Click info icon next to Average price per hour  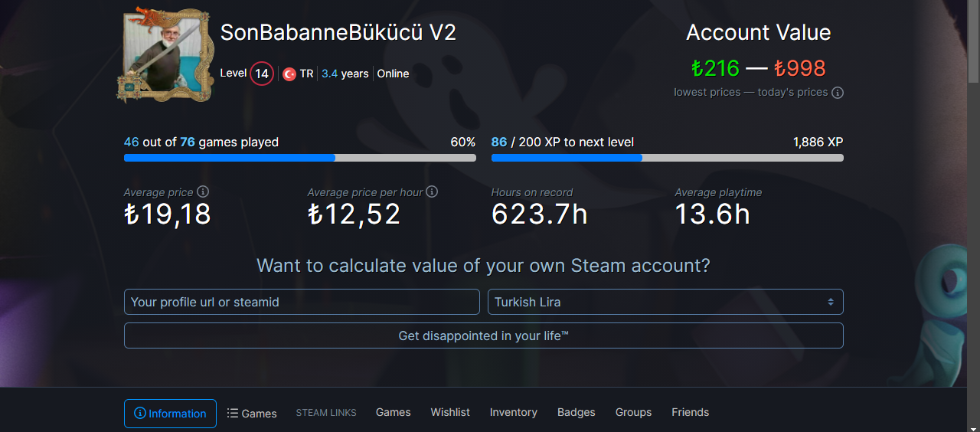point(432,192)
